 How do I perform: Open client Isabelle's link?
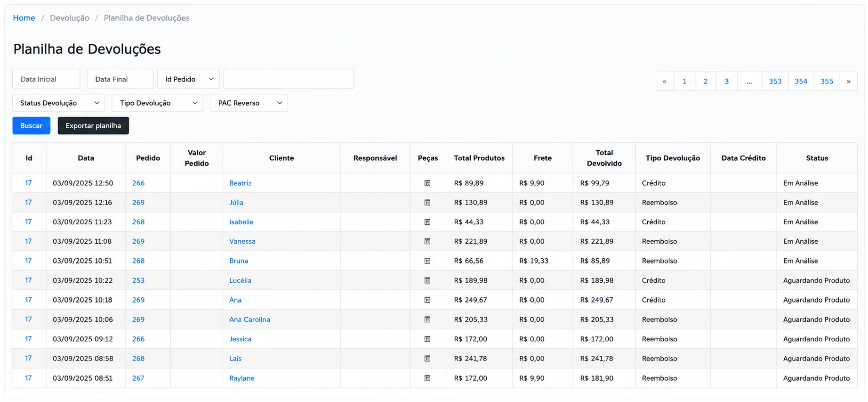point(241,222)
